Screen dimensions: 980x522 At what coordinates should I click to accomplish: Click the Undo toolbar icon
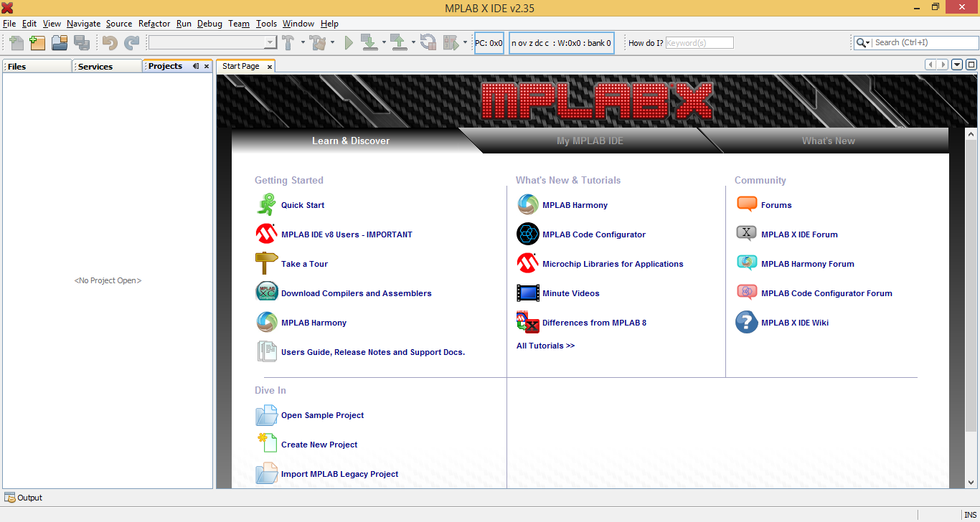(x=110, y=42)
